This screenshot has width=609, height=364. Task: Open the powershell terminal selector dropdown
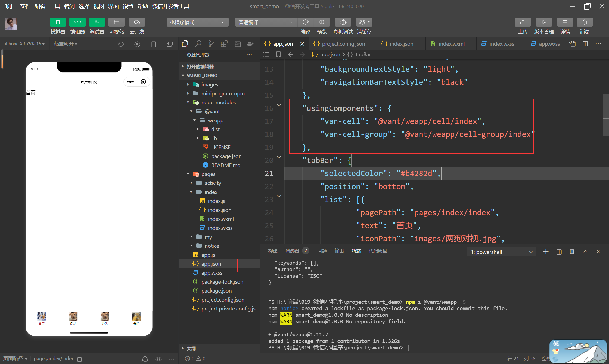click(501, 252)
